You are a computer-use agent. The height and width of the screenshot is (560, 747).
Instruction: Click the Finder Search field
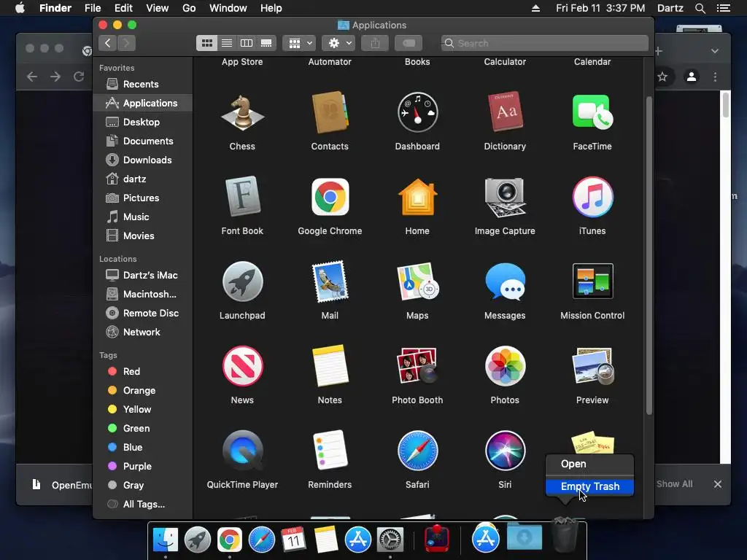[544, 43]
